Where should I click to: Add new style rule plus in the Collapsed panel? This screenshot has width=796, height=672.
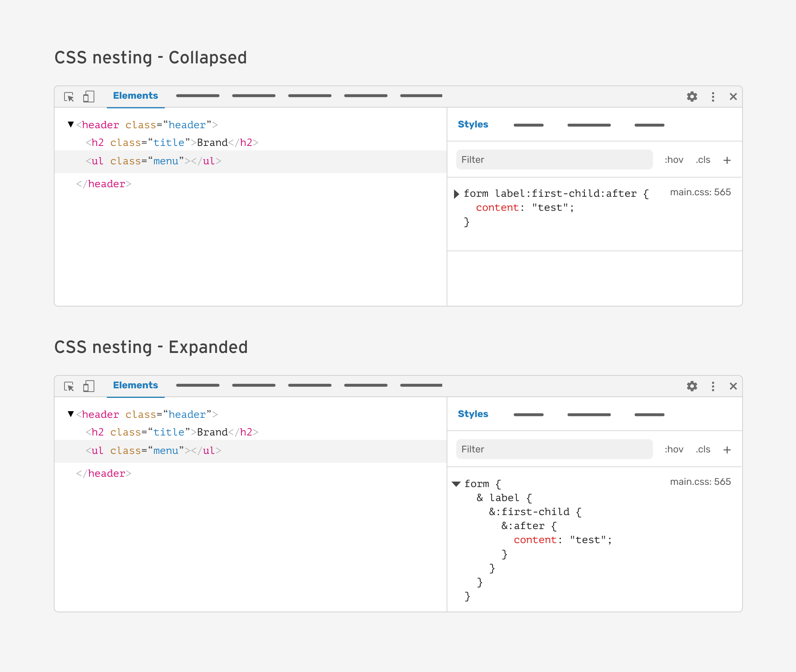click(727, 160)
